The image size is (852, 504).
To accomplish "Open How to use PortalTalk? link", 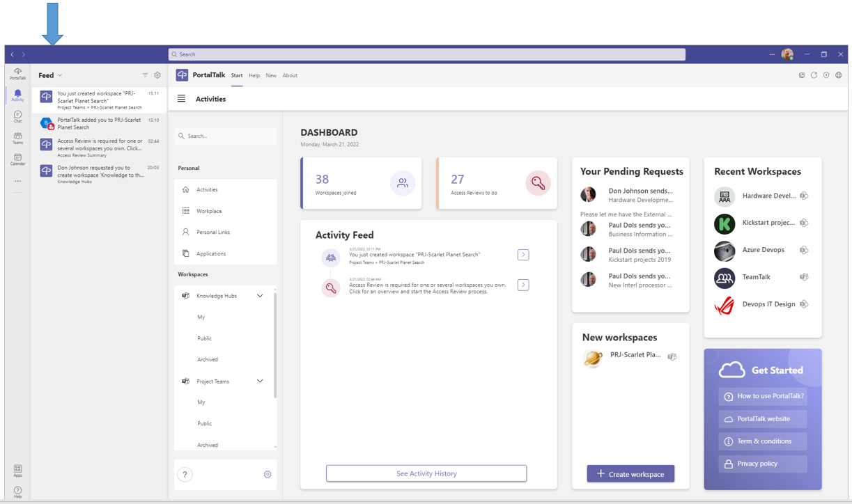I will tap(763, 396).
